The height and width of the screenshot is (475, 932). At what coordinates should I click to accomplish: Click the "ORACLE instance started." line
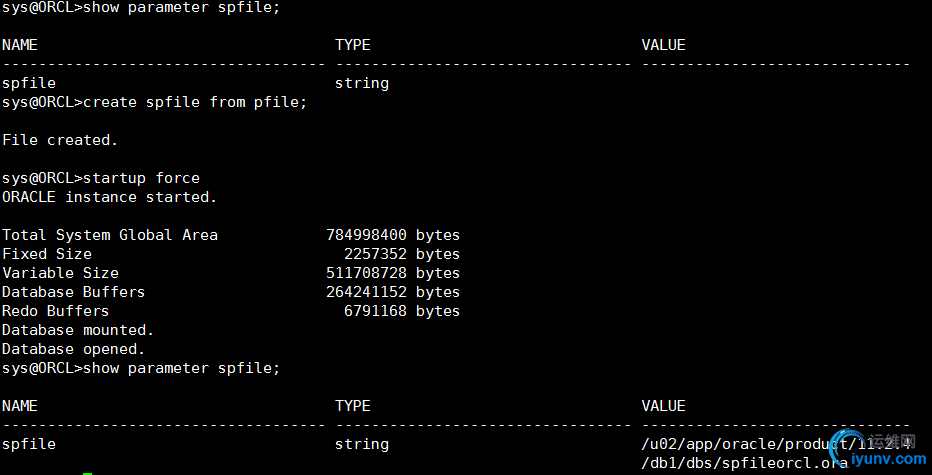[109, 197]
